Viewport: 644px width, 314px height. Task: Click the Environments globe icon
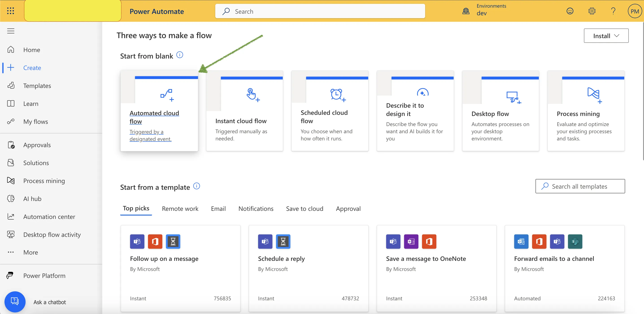[x=466, y=11]
